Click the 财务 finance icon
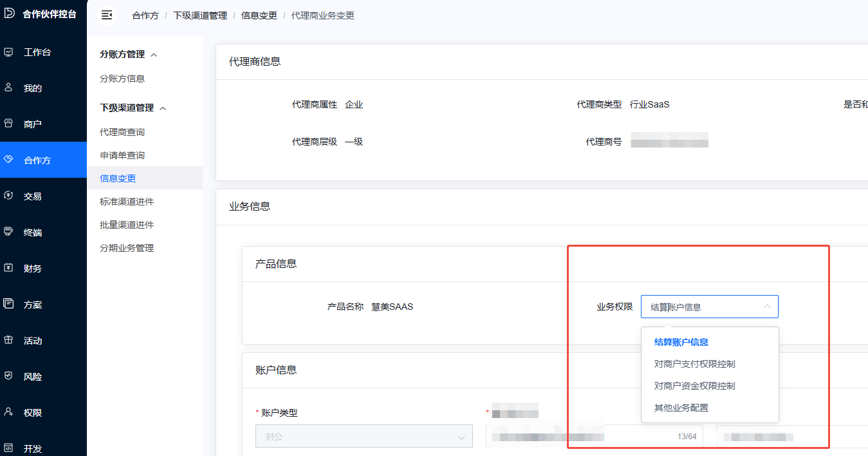 point(9,268)
